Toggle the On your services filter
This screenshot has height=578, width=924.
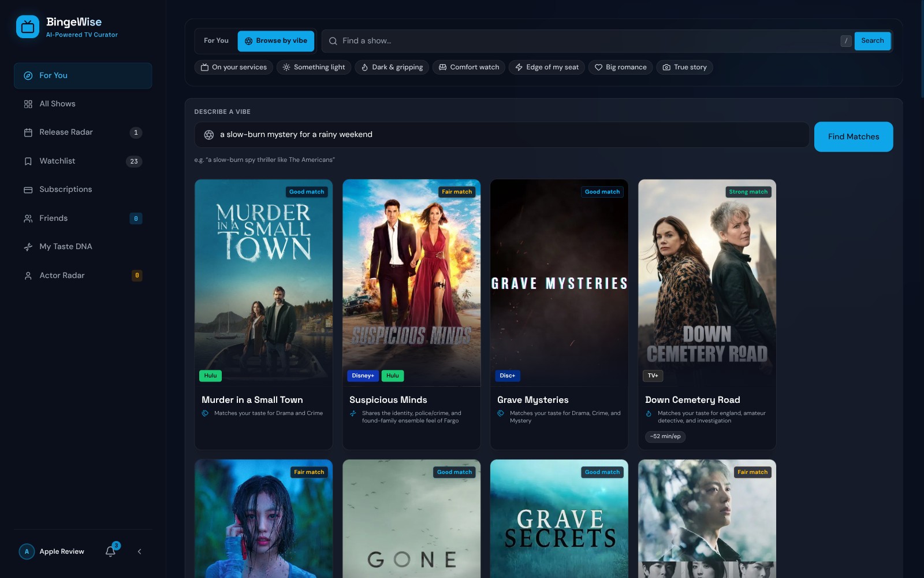pyautogui.click(x=234, y=68)
